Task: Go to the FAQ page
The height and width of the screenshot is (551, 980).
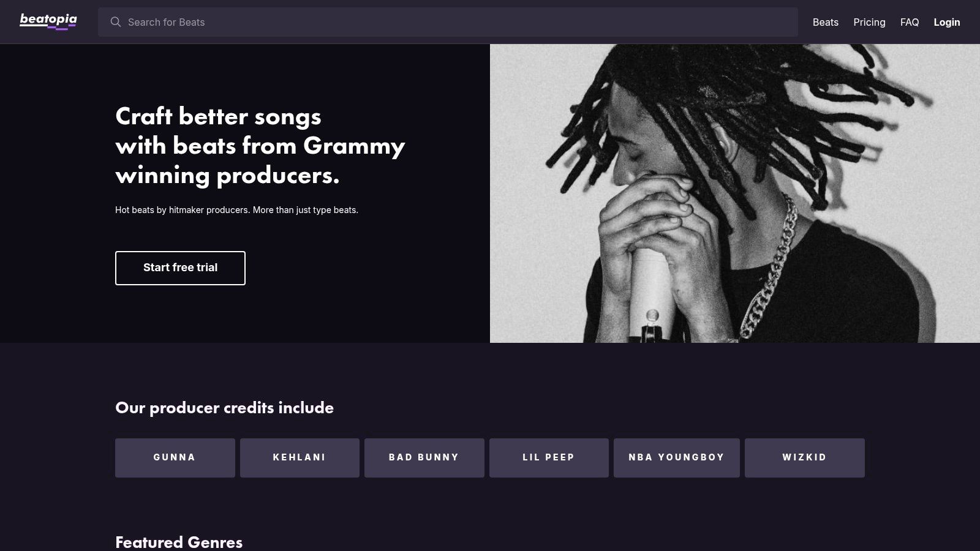Action: pos(910,22)
